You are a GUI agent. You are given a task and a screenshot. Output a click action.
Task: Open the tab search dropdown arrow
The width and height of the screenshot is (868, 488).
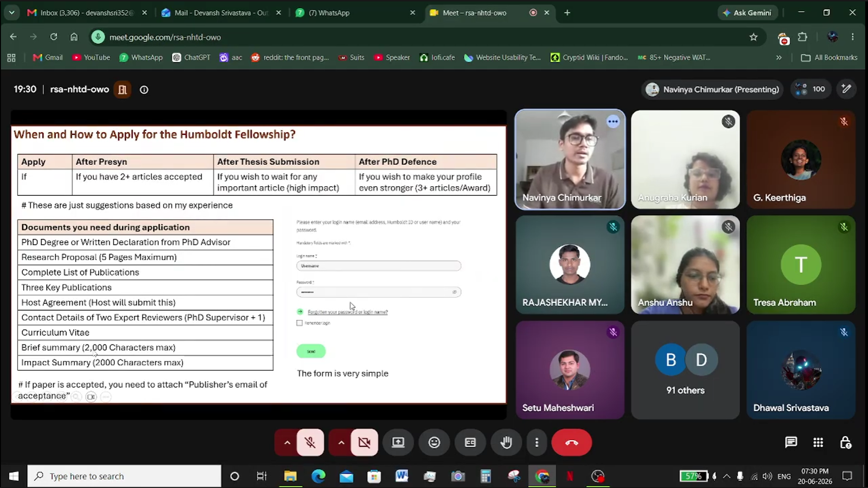pos(12,13)
